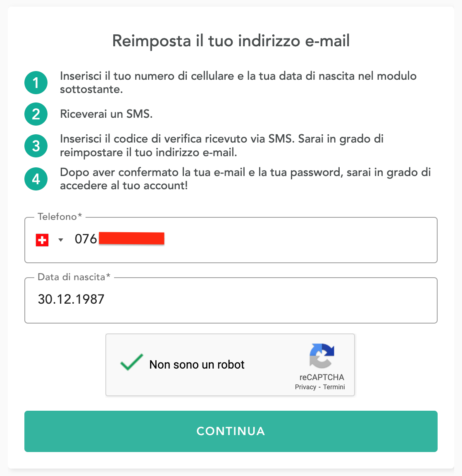Click the step 1 number badge
The width and height of the screenshot is (462, 476).
[36, 83]
